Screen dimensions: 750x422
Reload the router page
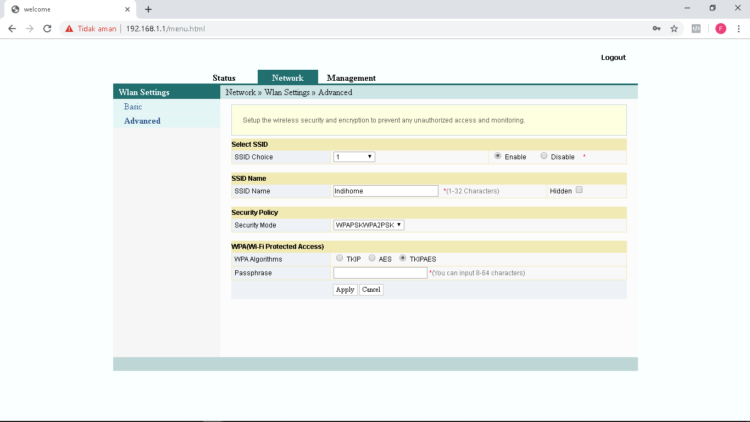click(x=47, y=29)
